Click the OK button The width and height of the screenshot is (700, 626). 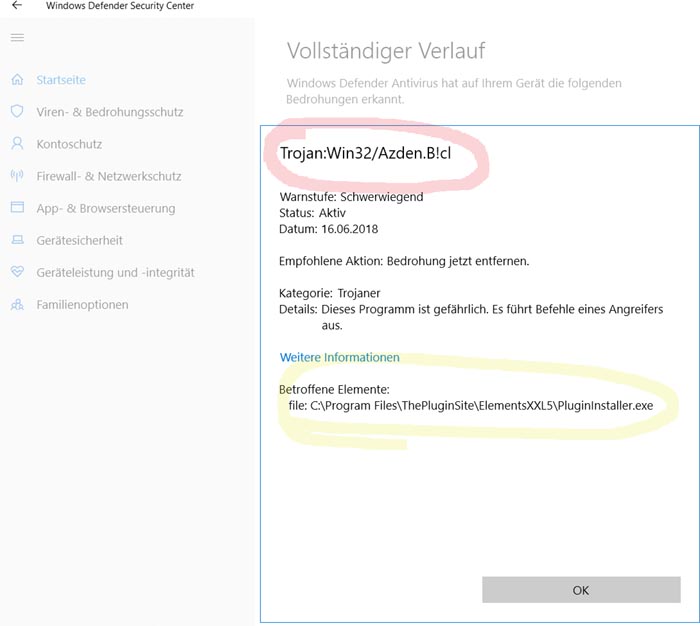[x=581, y=590]
